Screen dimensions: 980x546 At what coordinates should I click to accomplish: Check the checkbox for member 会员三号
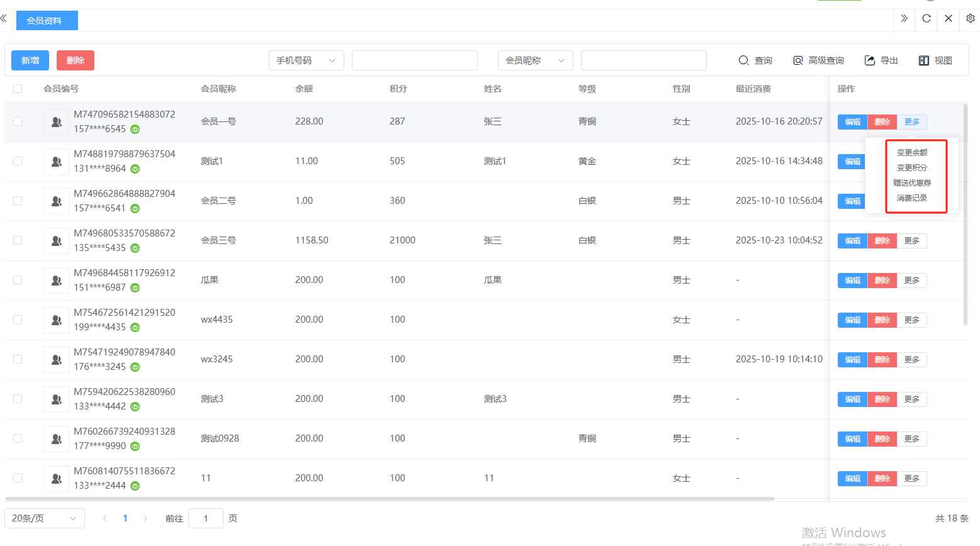click(18, 240)
